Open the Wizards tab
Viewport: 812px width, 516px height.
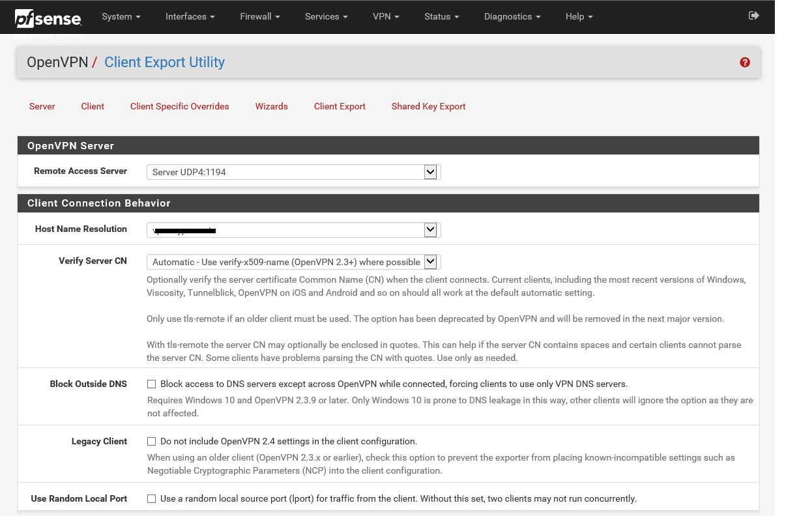pos(272,106)
